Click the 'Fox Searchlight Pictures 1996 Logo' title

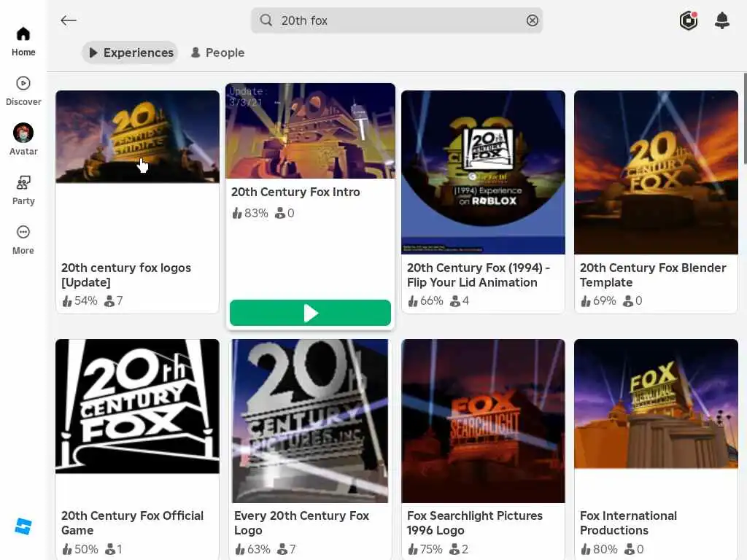[x=474, y=523]
